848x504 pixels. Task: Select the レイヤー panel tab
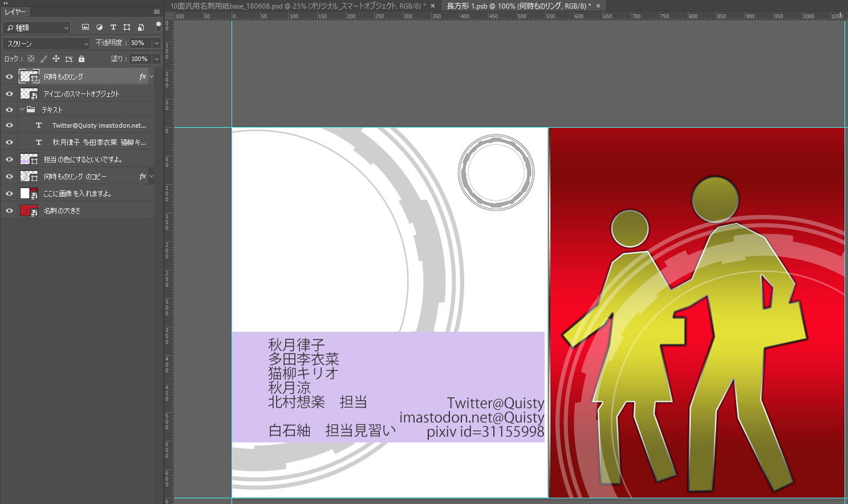tap(15, 11)
